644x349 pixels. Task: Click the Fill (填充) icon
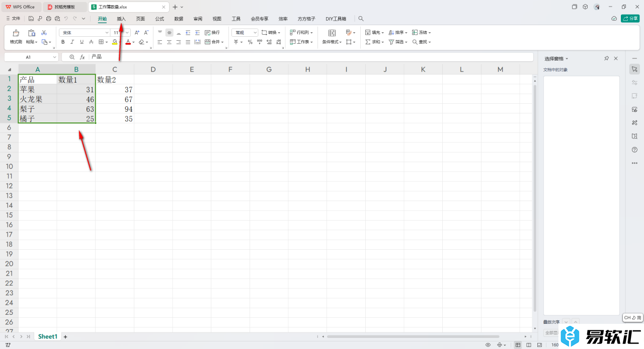coord(368,32)
